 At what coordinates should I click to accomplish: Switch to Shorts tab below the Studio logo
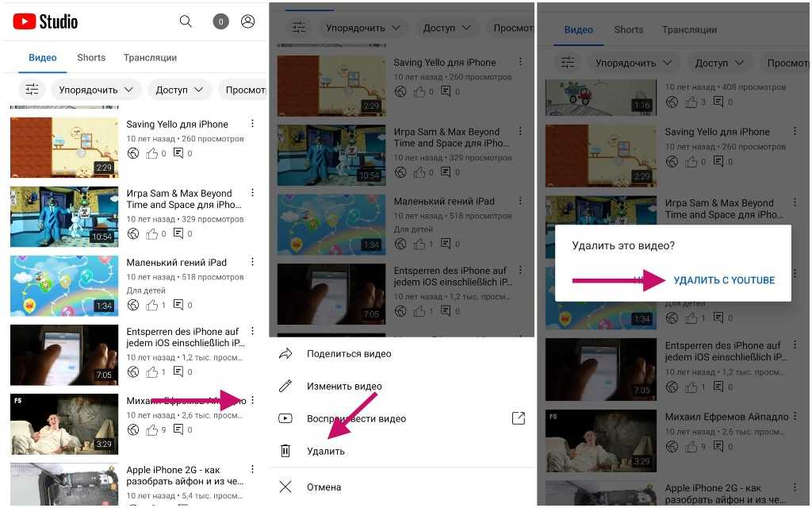pos(91,58)
